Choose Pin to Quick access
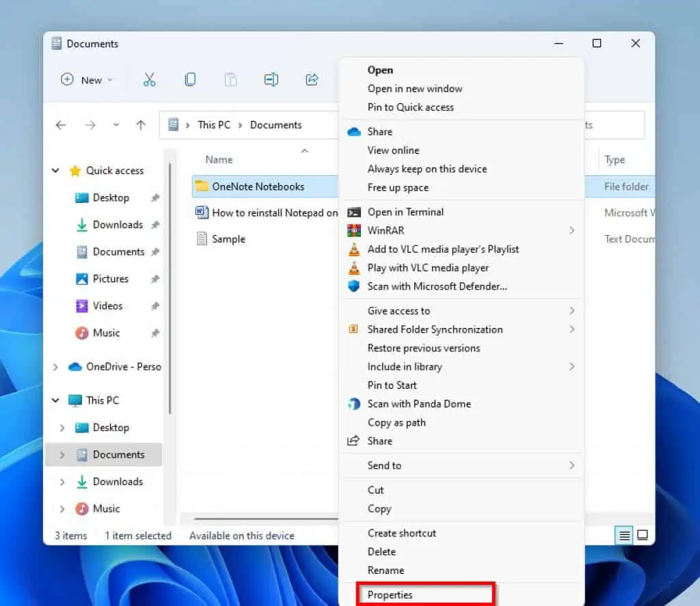The image size is (700, 606). tap(410, 107)
